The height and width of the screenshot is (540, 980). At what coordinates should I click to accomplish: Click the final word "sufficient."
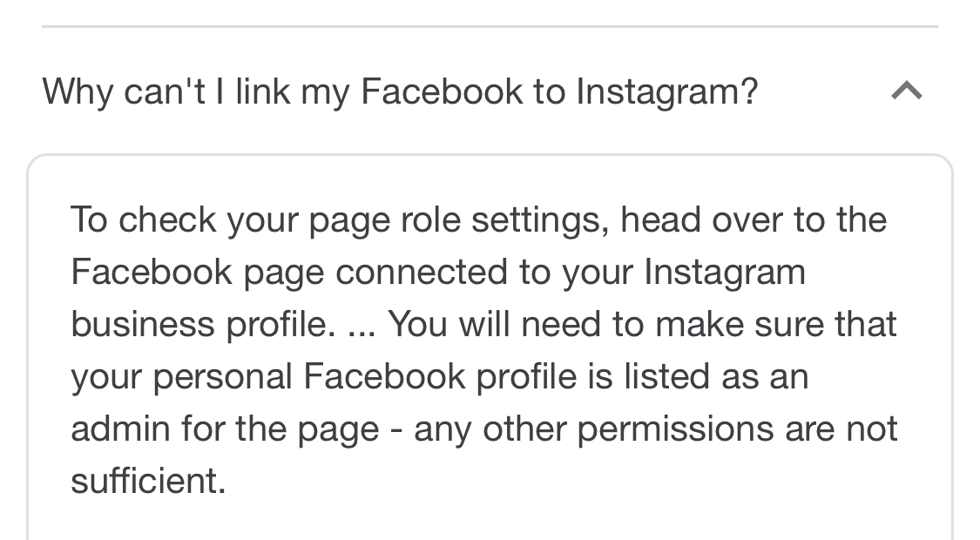pyautogui.click(x=148, y=481)
